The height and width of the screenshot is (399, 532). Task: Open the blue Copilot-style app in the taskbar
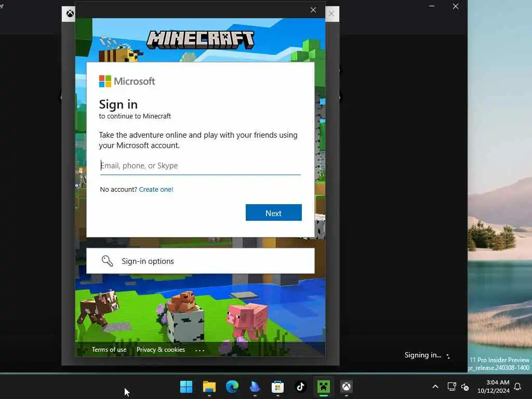coord(255,387)
